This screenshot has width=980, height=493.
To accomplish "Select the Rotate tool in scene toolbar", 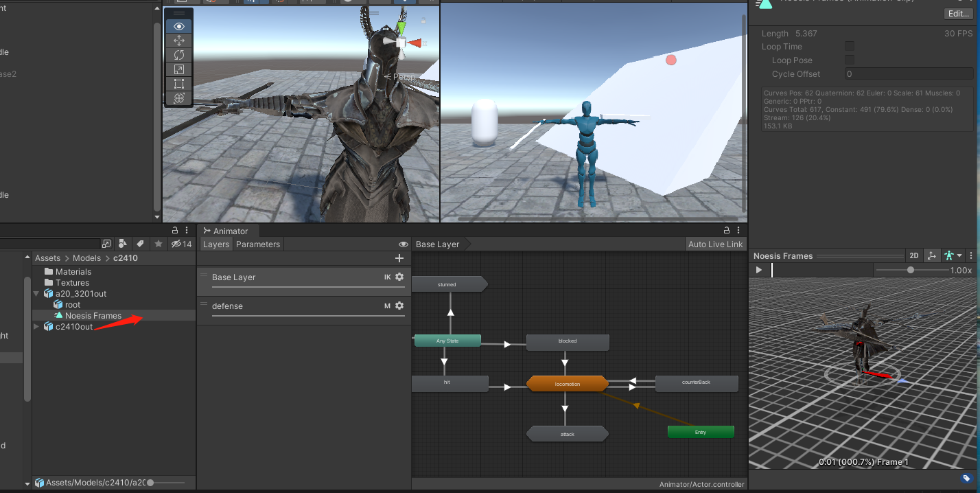I will [179, 55].
